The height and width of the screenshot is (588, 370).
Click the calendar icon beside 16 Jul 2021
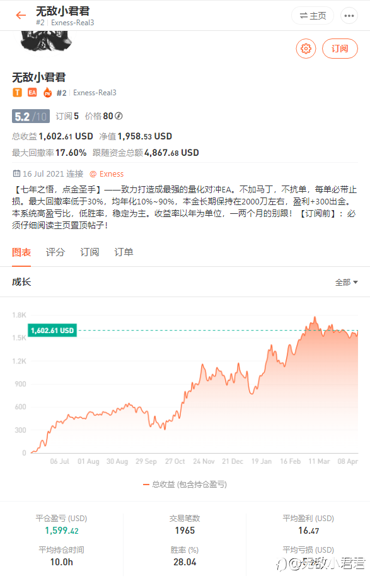pos(16,173)
